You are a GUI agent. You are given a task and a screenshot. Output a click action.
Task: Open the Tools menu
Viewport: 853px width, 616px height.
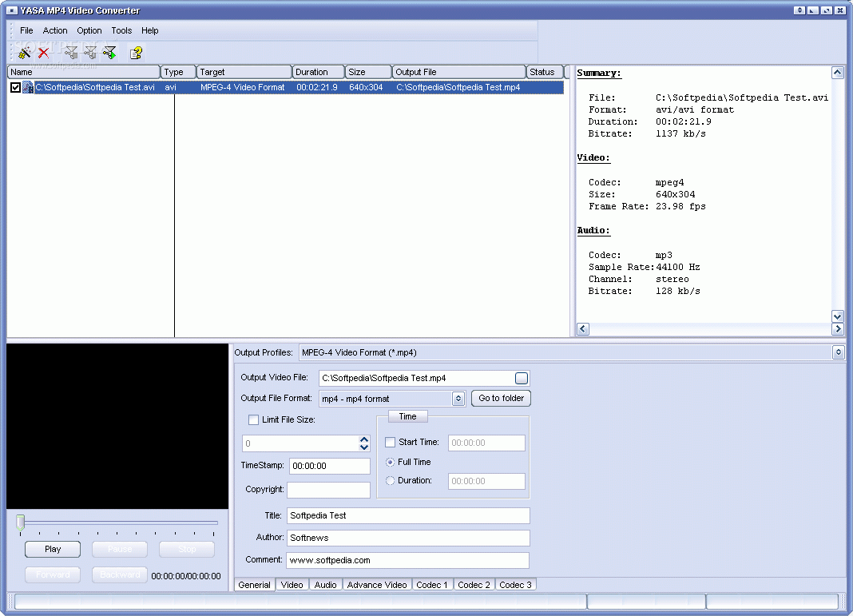121,30
